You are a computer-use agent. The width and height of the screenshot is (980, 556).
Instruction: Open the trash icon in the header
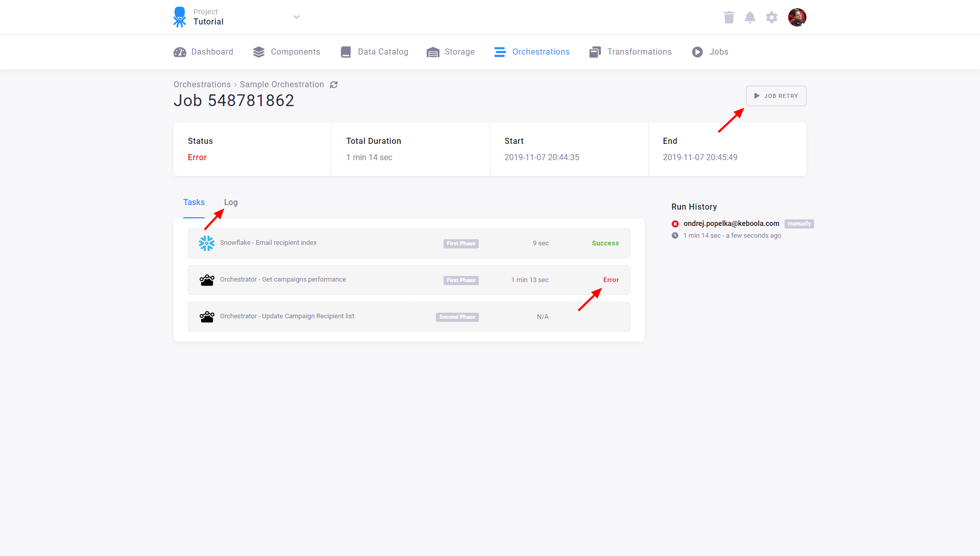(729, 17)
